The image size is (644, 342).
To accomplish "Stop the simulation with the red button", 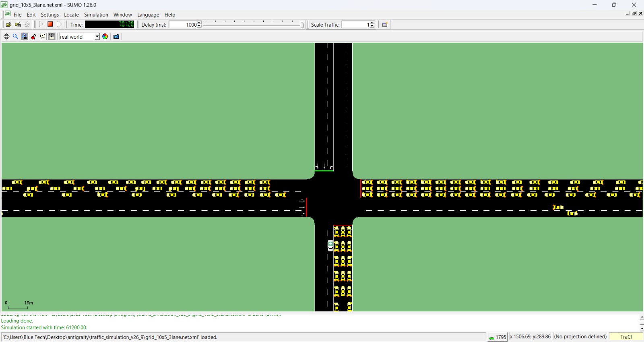I will [x=50, y=25].
